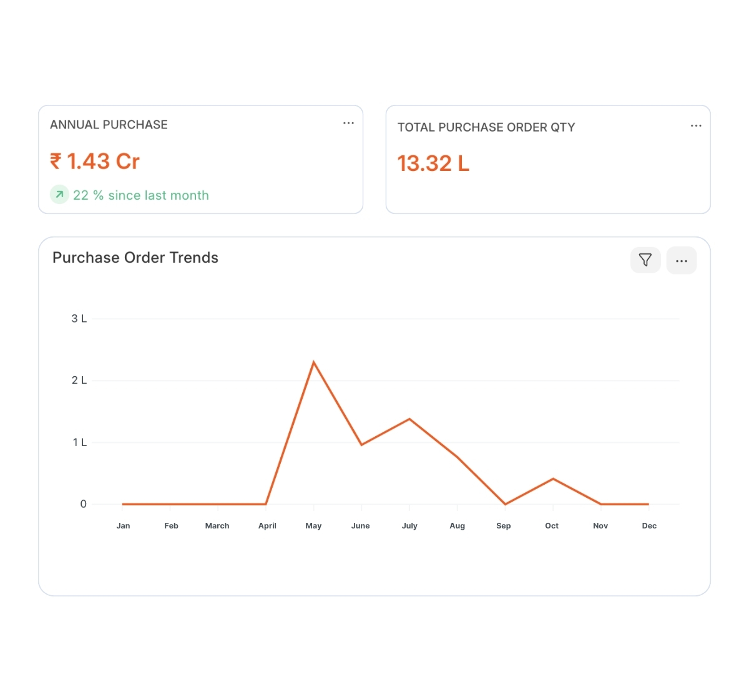
Task: Click the Aug label on the x-axis
Action: (x=457, y=526)
